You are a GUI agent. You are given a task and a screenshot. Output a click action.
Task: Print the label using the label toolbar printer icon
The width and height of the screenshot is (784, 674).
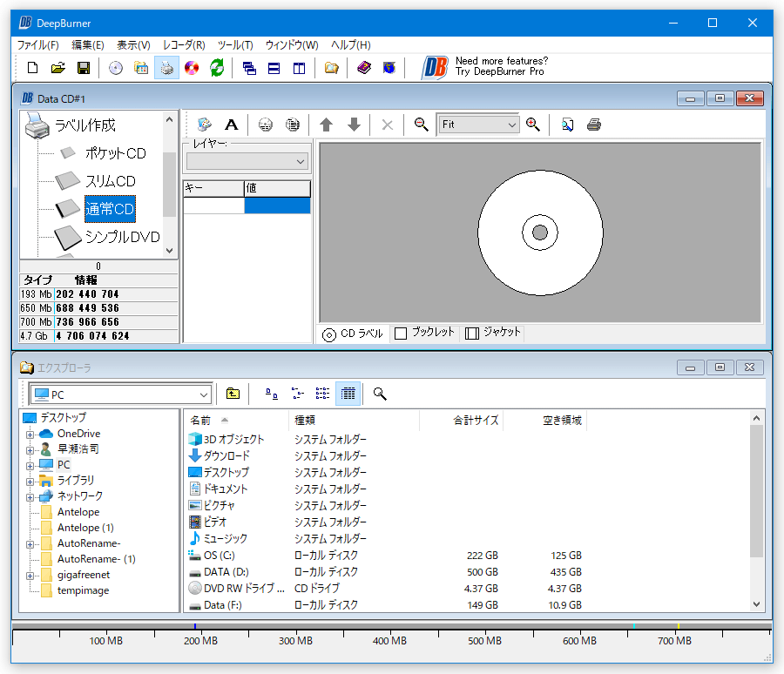(x=594, y=125)
